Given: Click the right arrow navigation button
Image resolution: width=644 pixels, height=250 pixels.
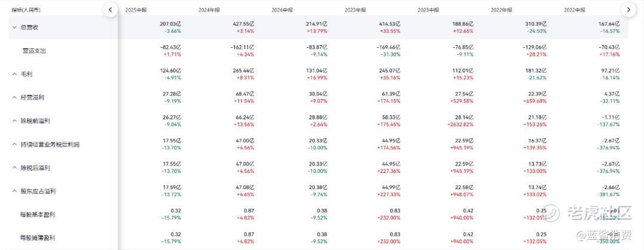Looking at the screenshot, I should (628, 10).
